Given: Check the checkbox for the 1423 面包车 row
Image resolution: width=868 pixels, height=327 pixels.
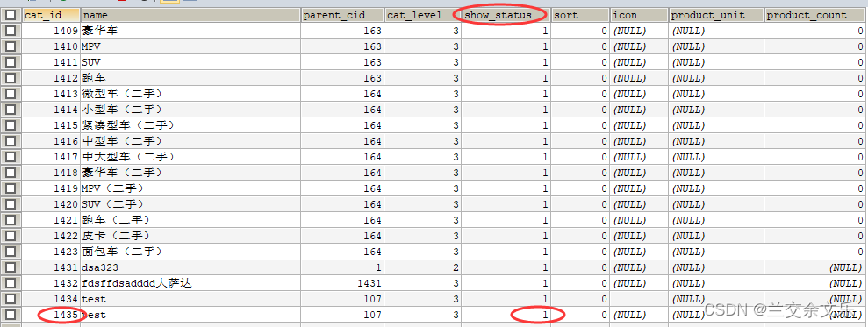Looking at the screenshot, I should 10,252.
